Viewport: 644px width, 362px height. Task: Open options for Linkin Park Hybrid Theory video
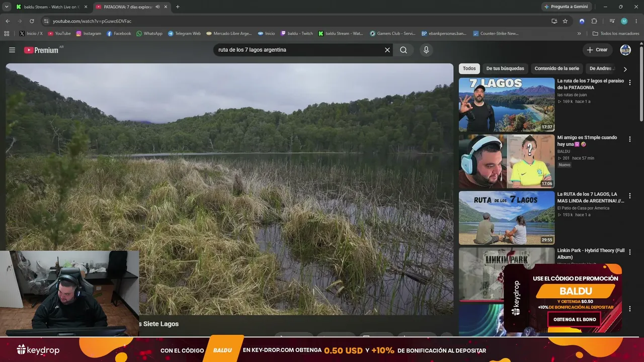point(630,252)
